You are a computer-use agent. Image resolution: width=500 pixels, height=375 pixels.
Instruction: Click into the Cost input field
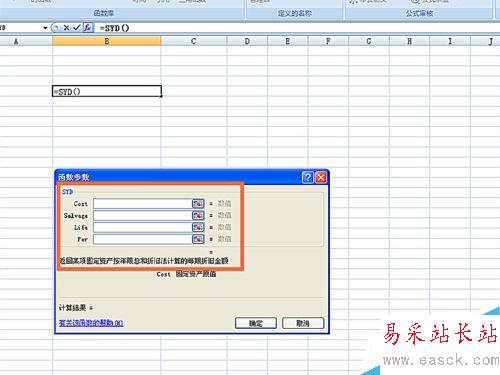click(142, 203)
